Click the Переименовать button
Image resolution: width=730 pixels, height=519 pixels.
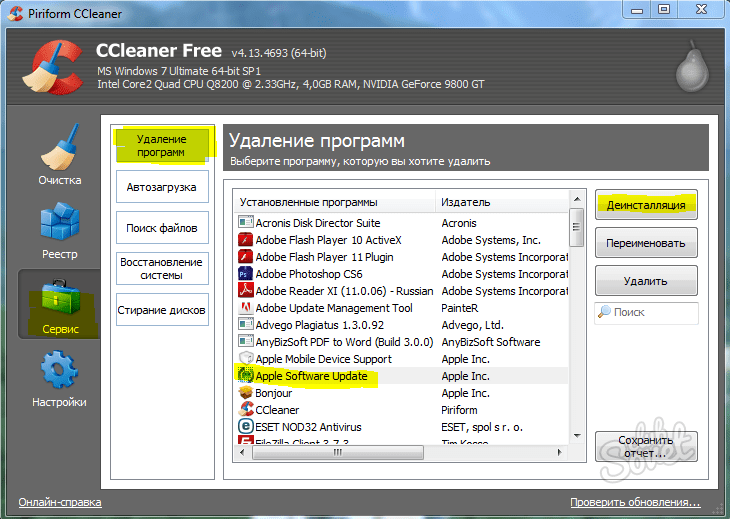pos(646,243)
